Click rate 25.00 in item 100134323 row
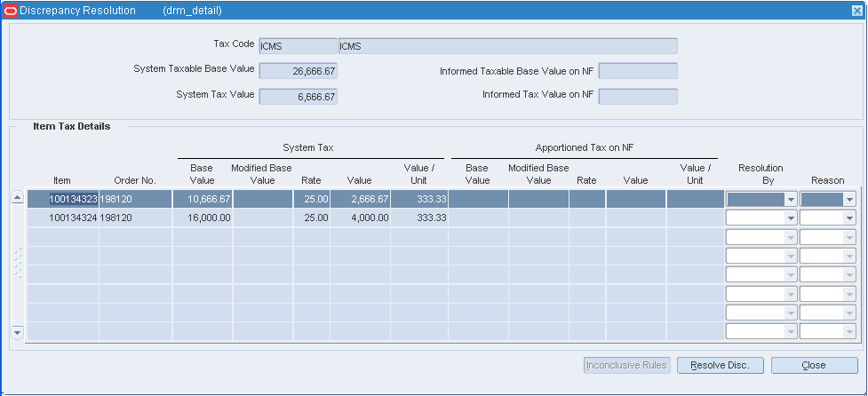The height and width of the screenshot is (396, 868). pyautogui.click(x=312, y=199)
